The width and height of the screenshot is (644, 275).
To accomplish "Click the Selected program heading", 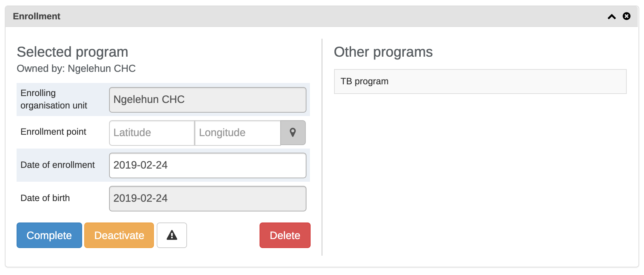I will [72, 52].
